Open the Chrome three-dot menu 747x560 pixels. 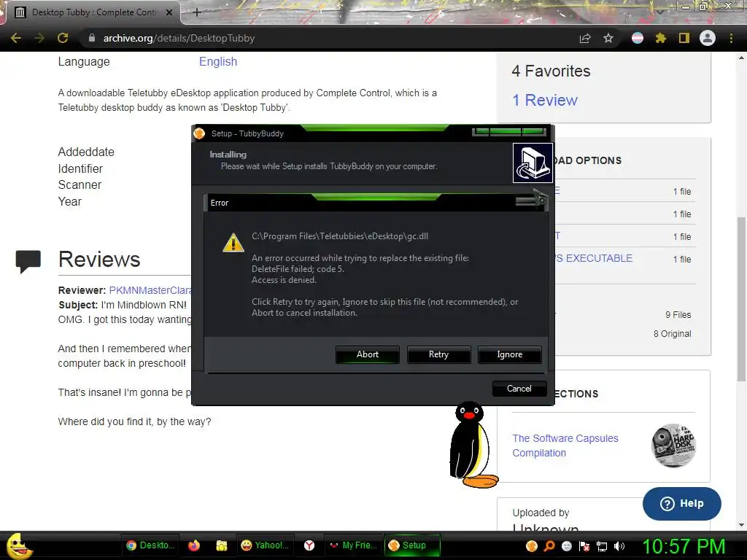coord(731,38)
